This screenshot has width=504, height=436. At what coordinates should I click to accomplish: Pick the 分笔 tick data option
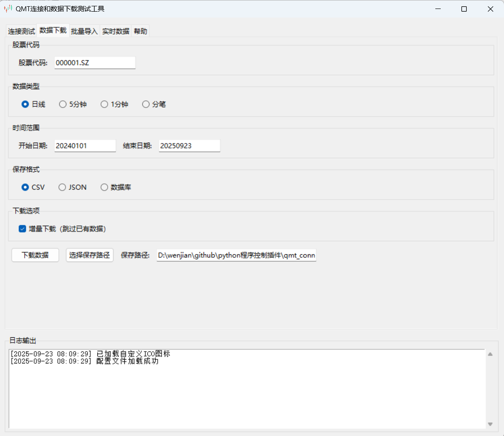[x=145, y=105]
